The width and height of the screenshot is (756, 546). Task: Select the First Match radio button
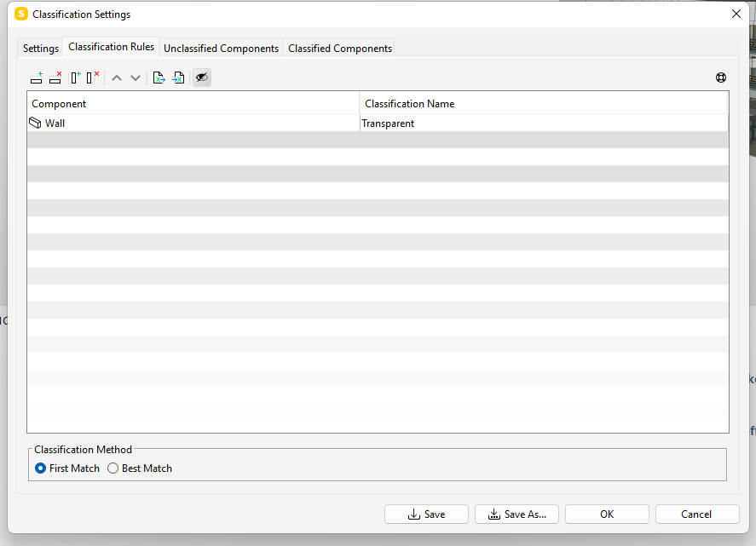coord(41,468)
